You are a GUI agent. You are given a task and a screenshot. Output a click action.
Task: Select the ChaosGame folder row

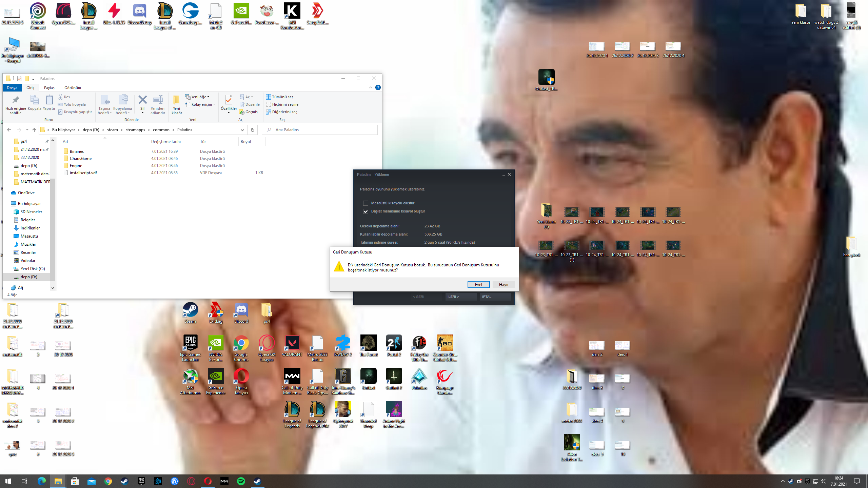(x=163, y=159)
